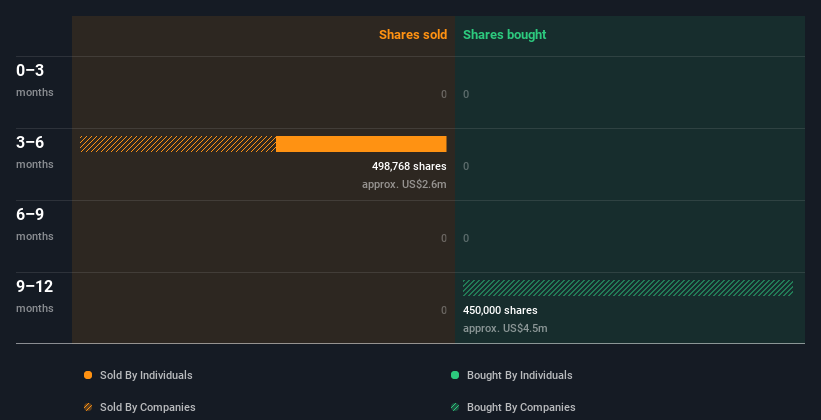Click the 498,768 shares value
The height and width of the screenshot is (420, 821).
[409, 167]
